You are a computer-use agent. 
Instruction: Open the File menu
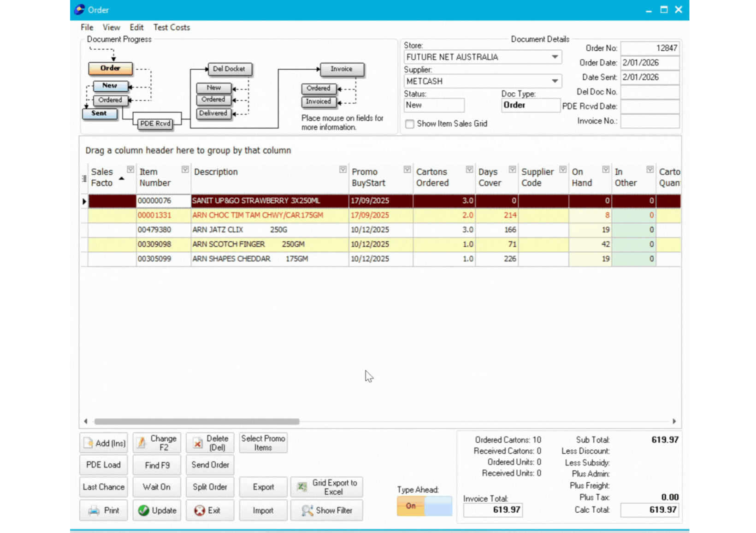point(87,27)
